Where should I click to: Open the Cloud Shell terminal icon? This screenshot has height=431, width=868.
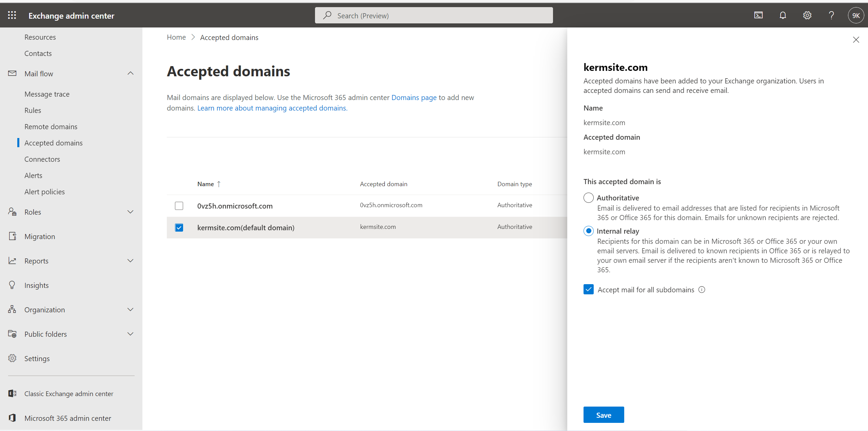[758, 15]
